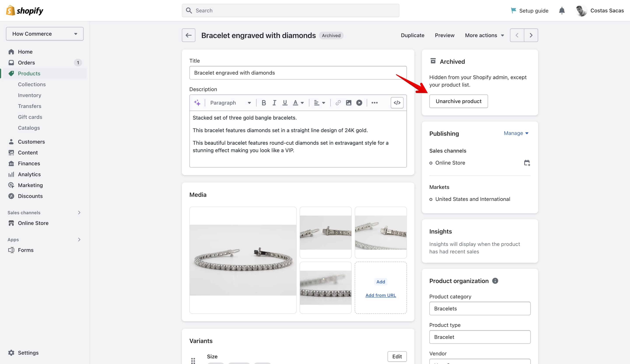The image size is (630, 364).
Task: Click the back arrow button
Action: coord(189,35)
